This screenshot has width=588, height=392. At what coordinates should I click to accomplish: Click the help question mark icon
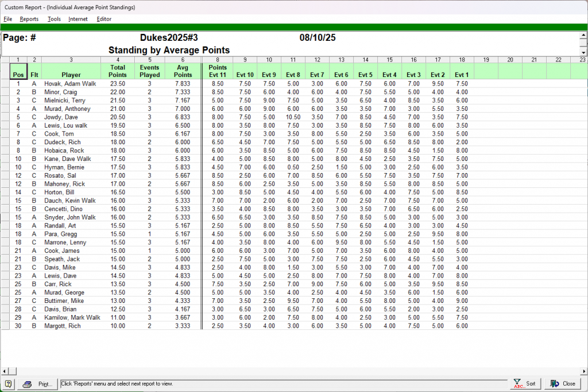click(x=9, y=384)
